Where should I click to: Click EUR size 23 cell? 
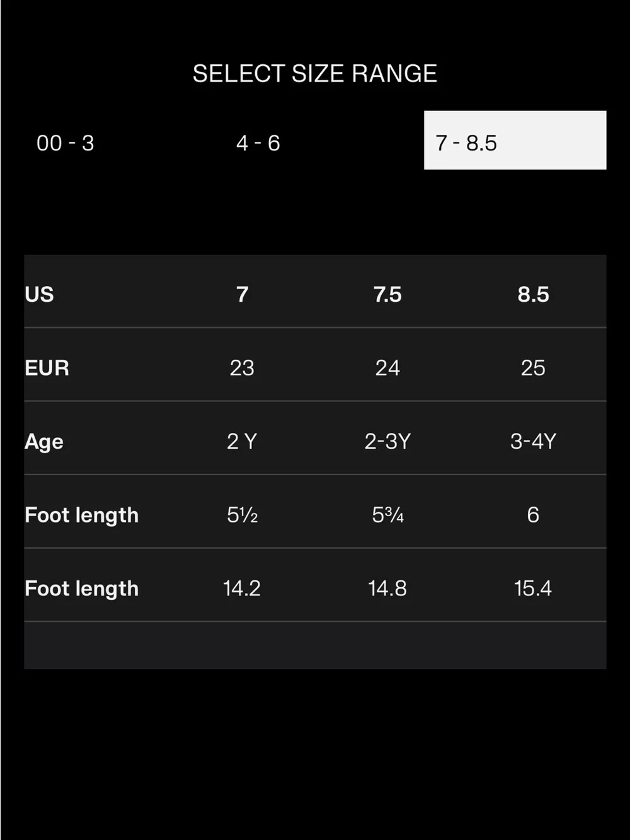coord(242,368)
